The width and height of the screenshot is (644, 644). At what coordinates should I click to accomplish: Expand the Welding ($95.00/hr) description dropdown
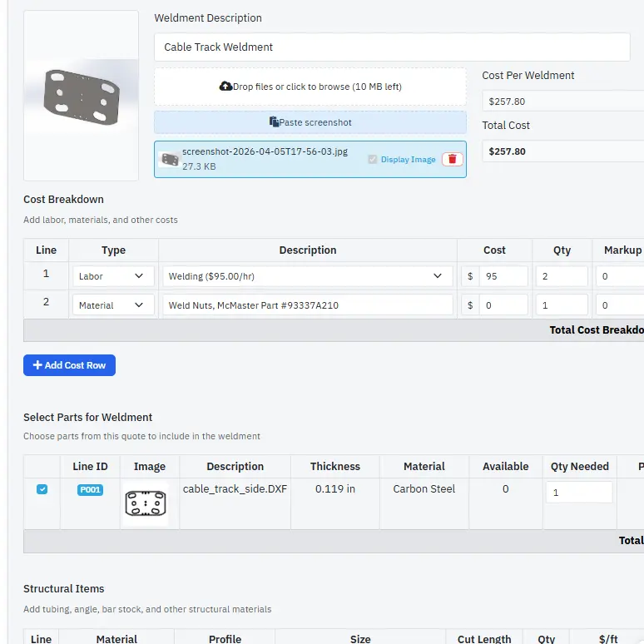point(307,276)
